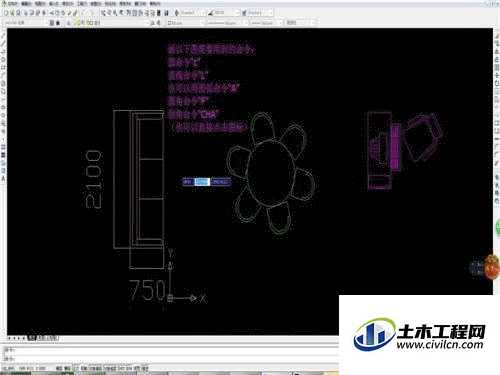Click the rightmost option in dynamic prompt
Viewport: 500px width, 375px height.
click(220, 182)
